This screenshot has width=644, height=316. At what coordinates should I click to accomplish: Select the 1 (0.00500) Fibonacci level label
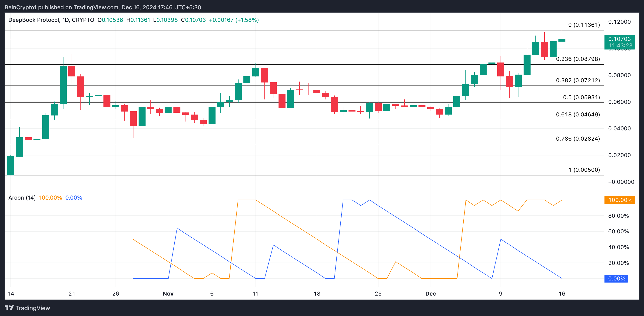[584, 170]
